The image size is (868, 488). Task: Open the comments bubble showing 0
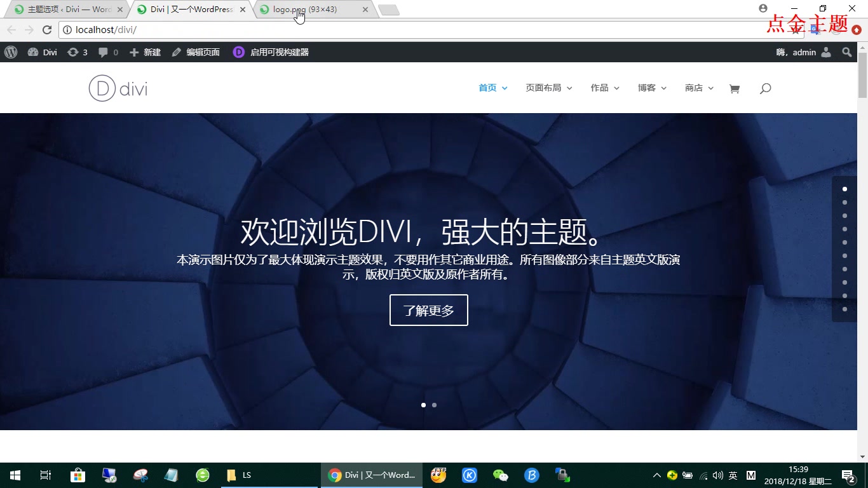[108, 52]
